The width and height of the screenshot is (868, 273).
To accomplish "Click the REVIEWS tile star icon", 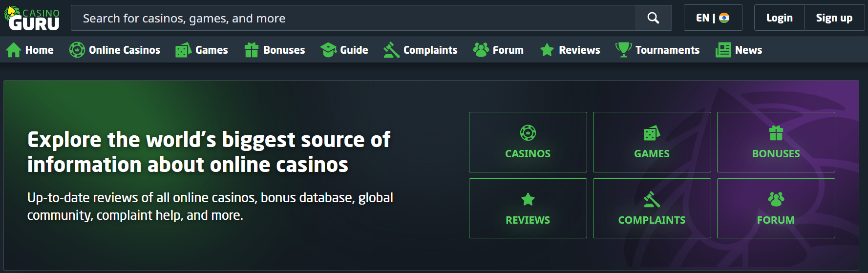I will point(528,199).
